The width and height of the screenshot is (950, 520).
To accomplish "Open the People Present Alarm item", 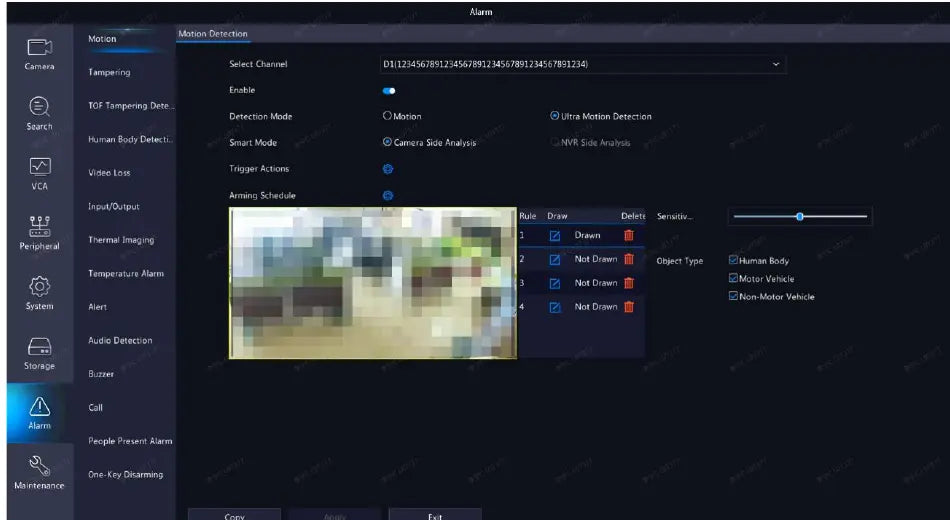I will coord(130,441).
